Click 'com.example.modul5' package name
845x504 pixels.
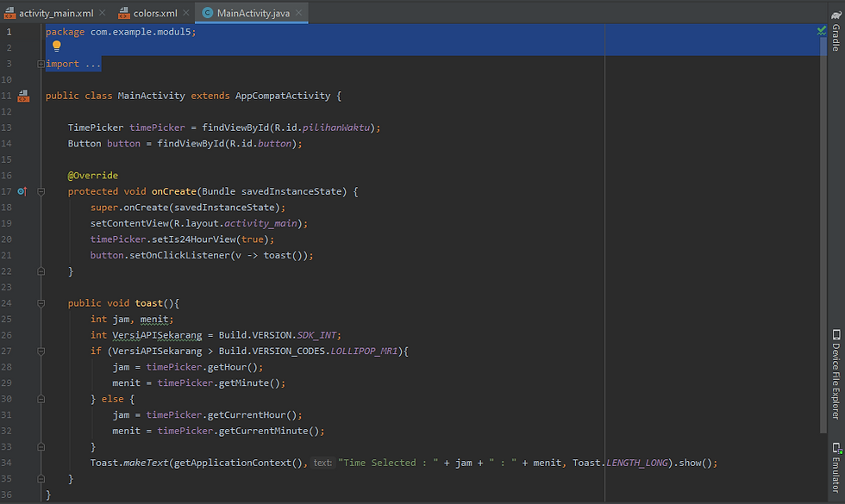[x=140, y=33]
